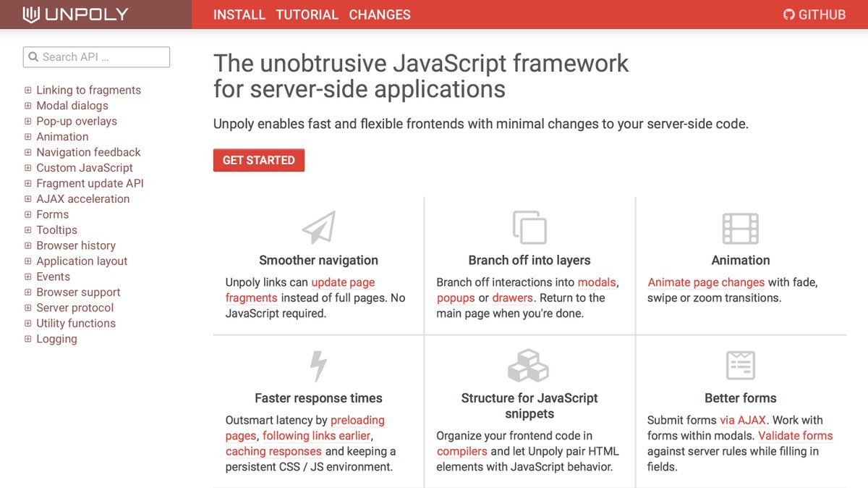868x488 pixels.
Task: Open Utility functions sidebar link
Action: 76,324
